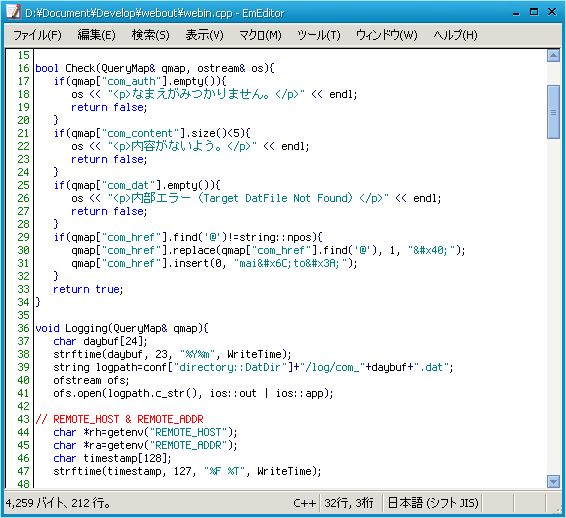
Task: Click the 'return true;' code line
Action: (x=88, y=289)
